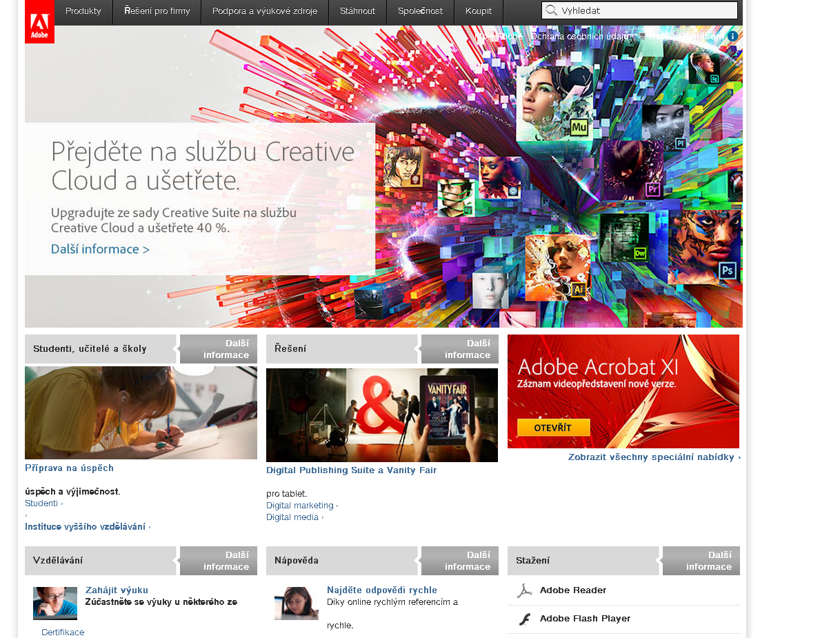Open the Produkty menu
Screen dimensions: 840x638
click(83, 11)
